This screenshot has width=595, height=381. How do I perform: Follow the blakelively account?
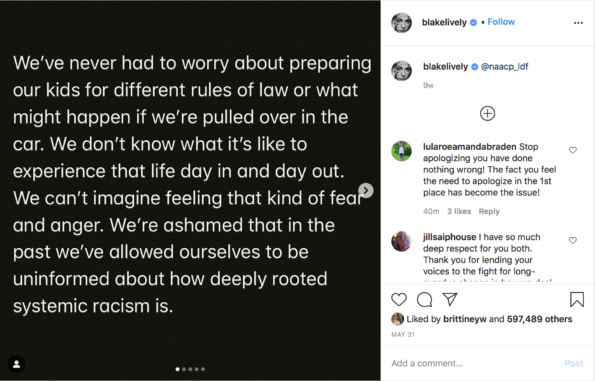point(501,22)
